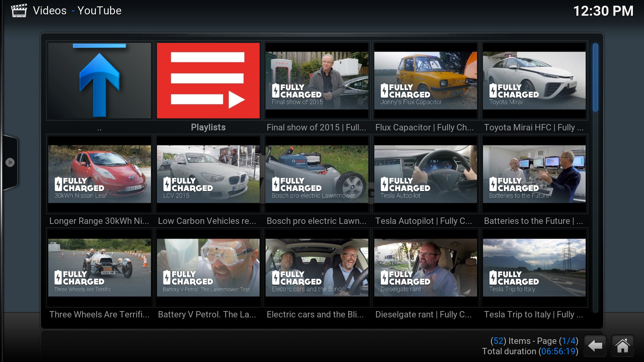Play Final show of 2015 video

[317, 80]
